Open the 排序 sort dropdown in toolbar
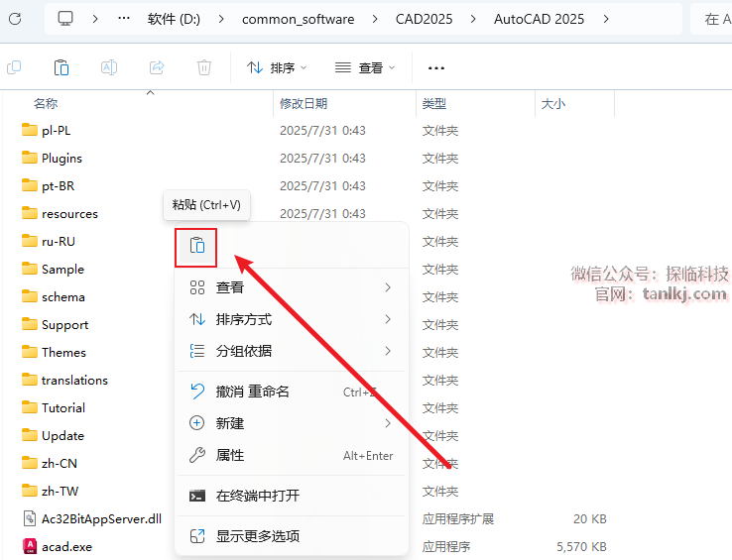The image size is (732, 560). click(x=277, y=68)
